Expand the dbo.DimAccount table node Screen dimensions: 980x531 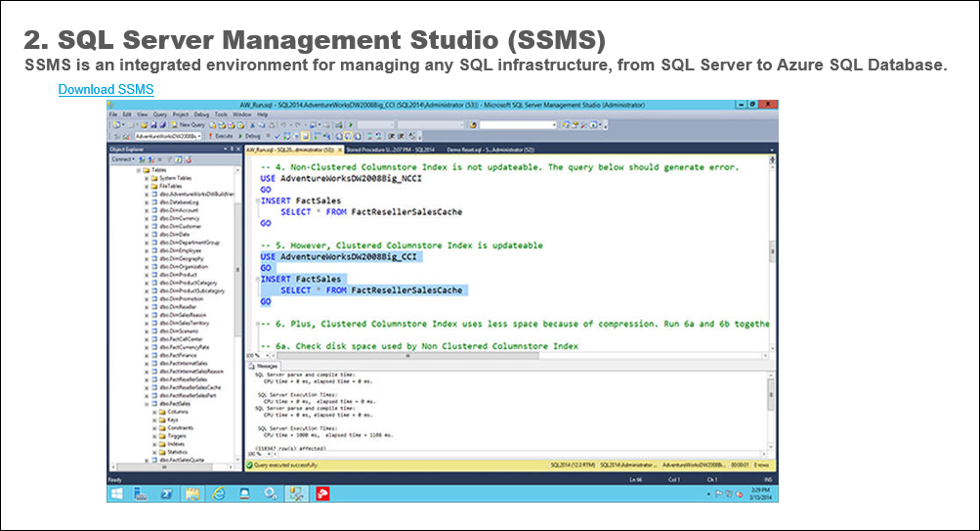(x=147, y=211)
